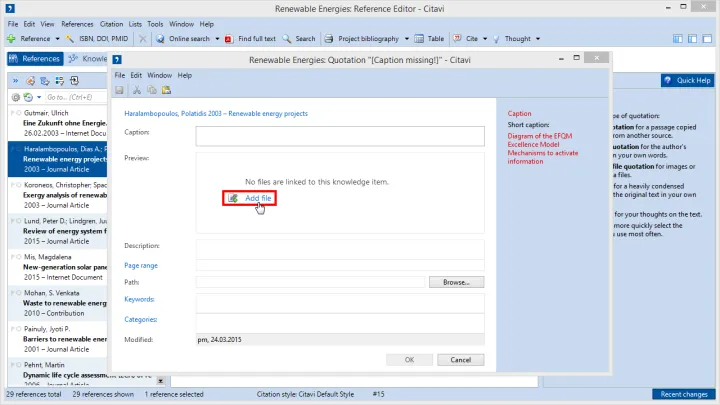
Task: Open the Cite dropdown arrow
Action: coord(485,39)
